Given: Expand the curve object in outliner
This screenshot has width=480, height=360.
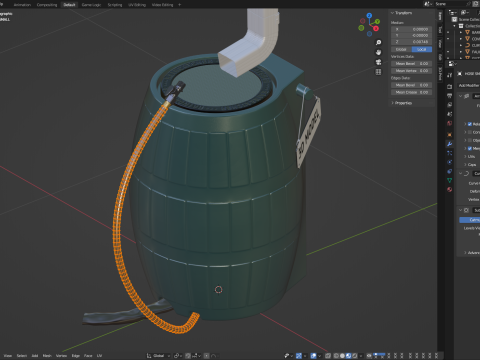Looking at the screenshot, I should coord(461,45).
